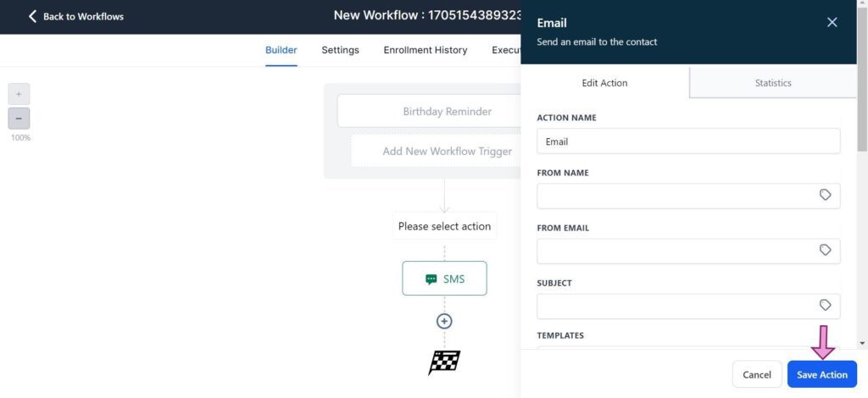
Task: Open custom values tag in Subject field
Action: tap(825, 306)
